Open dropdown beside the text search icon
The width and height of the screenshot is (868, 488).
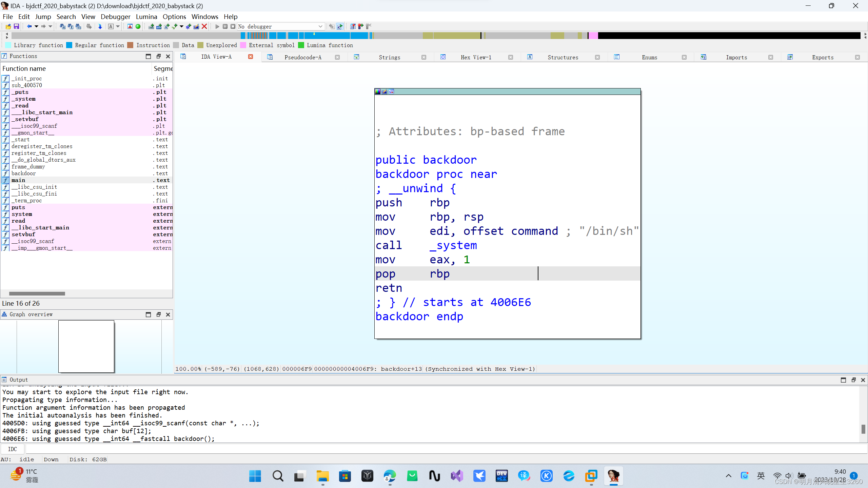pyautogui.click(x=118, y=26)
